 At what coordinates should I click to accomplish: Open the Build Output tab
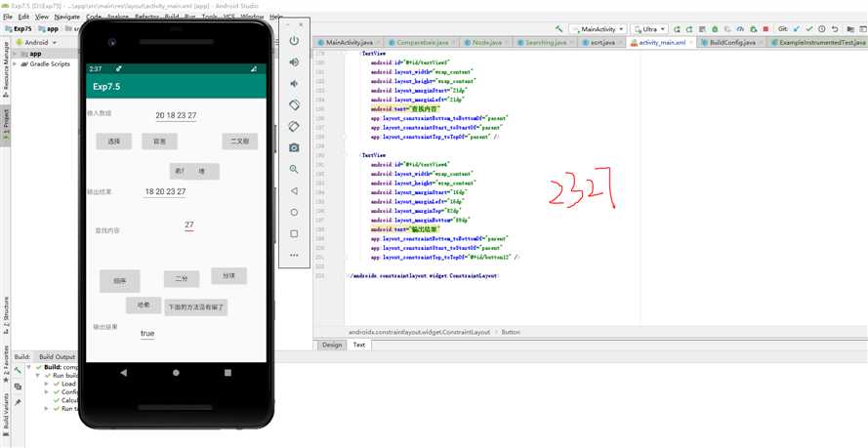point(57,357)
